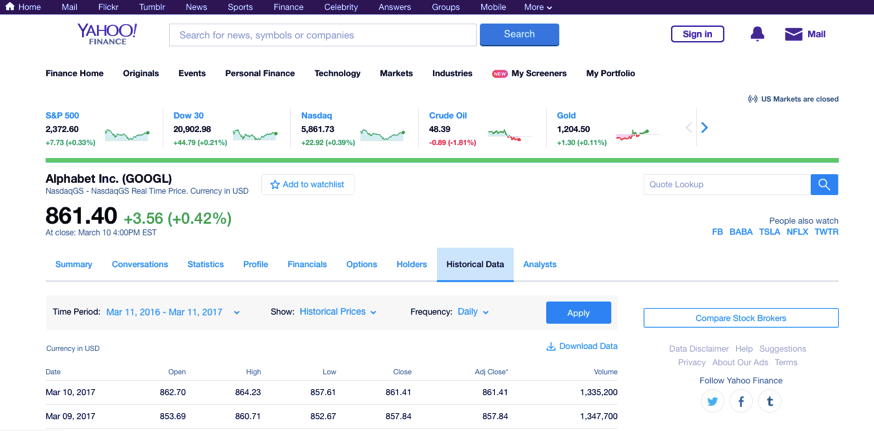The image size is (874, 431).
Task: Click the star icon in Add to watchlist
Action: pyautogui.click(x=275, y=185)
